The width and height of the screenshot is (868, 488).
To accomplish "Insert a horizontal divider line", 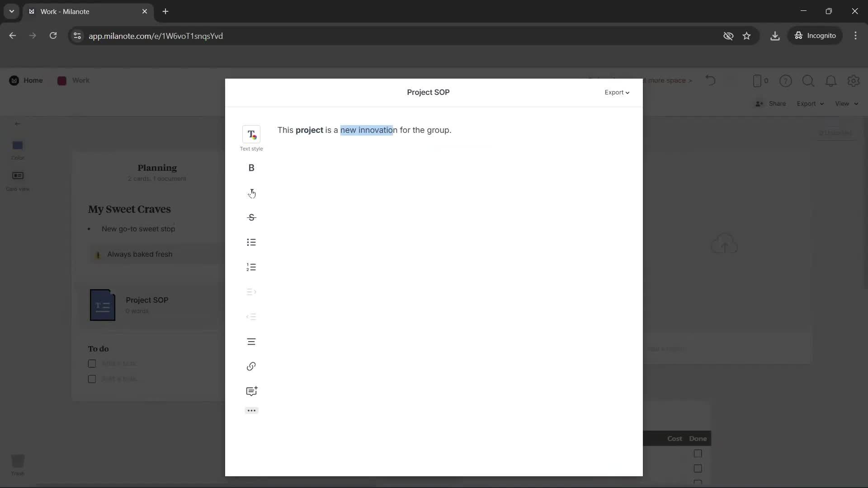I will point(251,341).
